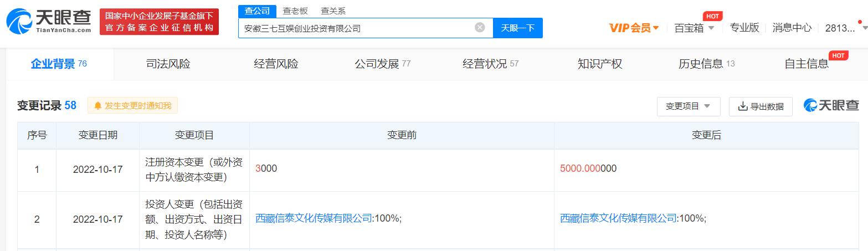
Task: Open the 变更项目 filter dropdown
Action: pos(689,106)
